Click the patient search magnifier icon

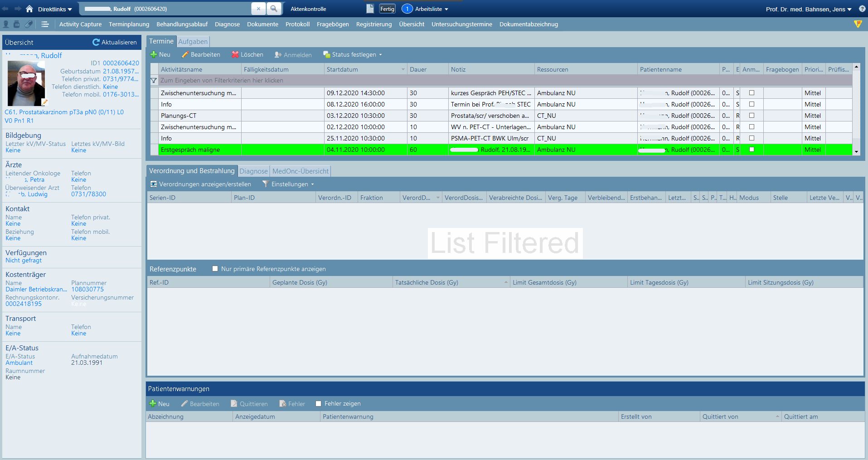click(273, 9)
